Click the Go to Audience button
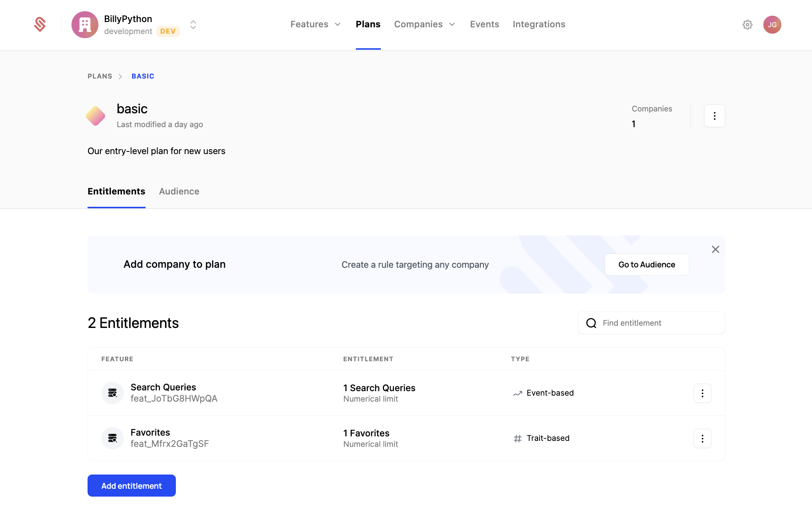Image resolution: width=812 pixels, height=531 pixels. [646, 265]
